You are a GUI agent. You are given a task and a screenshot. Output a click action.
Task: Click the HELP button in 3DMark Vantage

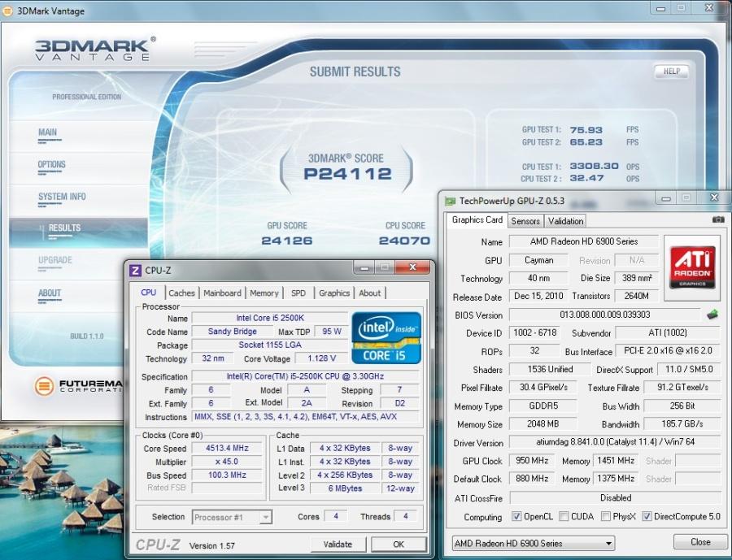(x=671, y=72)
